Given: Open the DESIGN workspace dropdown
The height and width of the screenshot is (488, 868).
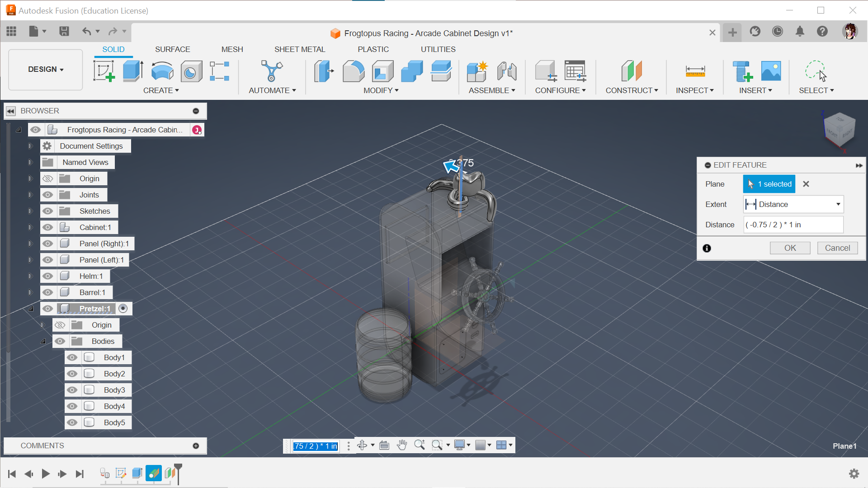Looking at the screenshot, I should (x=46, y=70).
